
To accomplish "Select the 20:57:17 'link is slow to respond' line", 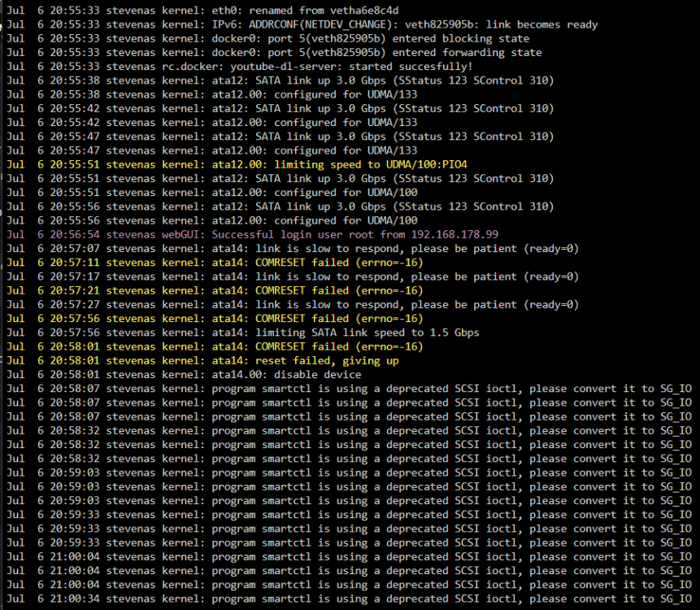I will click(x=293, y=277).
